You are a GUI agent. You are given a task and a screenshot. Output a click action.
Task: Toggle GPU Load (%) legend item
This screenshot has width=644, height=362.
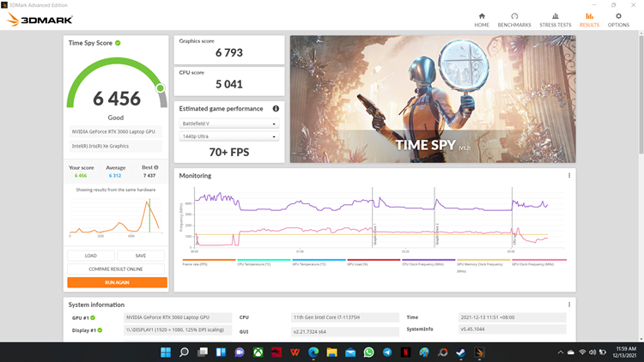(374, 262)
